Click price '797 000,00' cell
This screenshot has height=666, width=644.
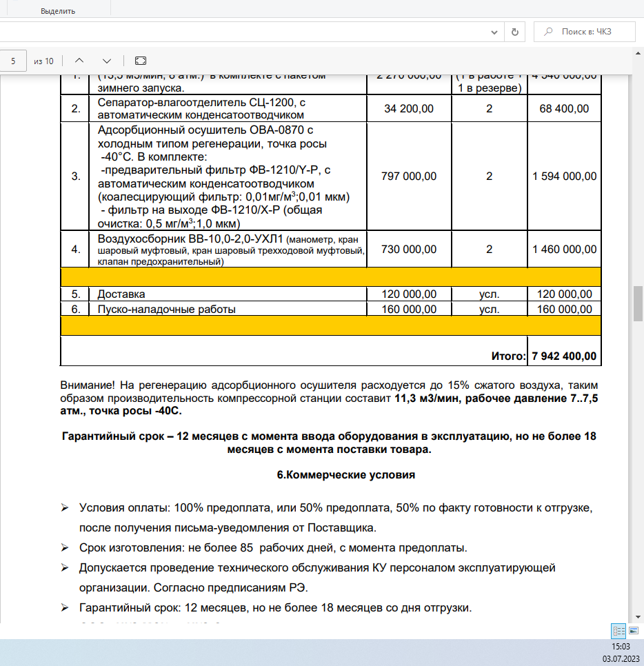(x=409, y=176)
